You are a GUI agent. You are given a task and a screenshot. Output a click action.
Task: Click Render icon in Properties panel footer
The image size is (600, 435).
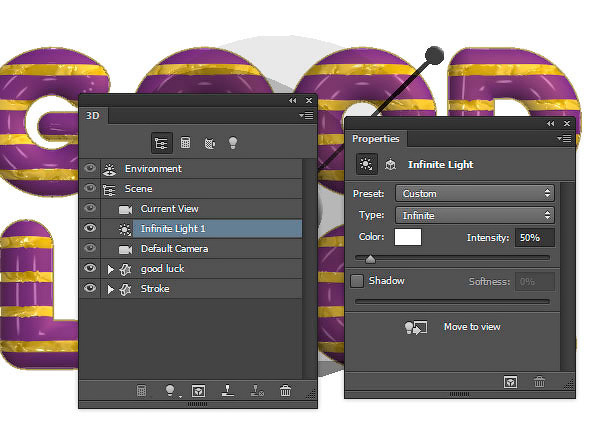(511, 382)
